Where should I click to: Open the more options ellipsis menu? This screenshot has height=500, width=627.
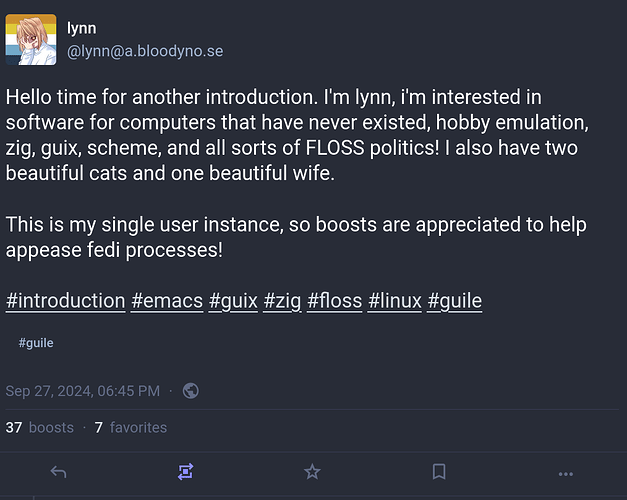click(x=566, y=472)
